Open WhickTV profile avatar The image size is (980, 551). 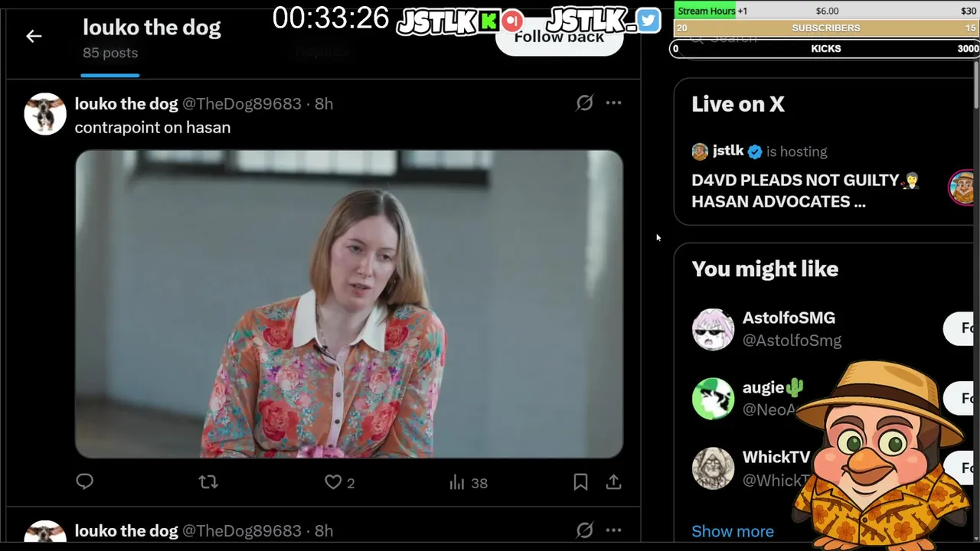[x=713, y=468]
